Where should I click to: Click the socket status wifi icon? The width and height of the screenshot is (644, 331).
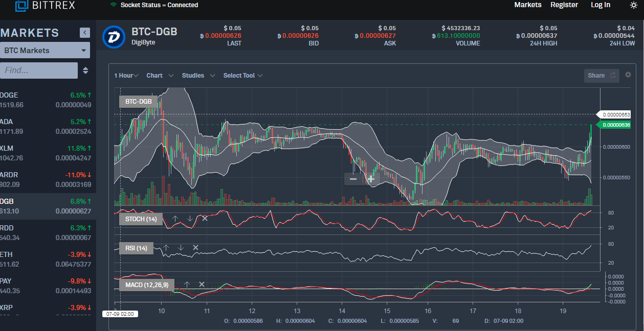[113, 5]
